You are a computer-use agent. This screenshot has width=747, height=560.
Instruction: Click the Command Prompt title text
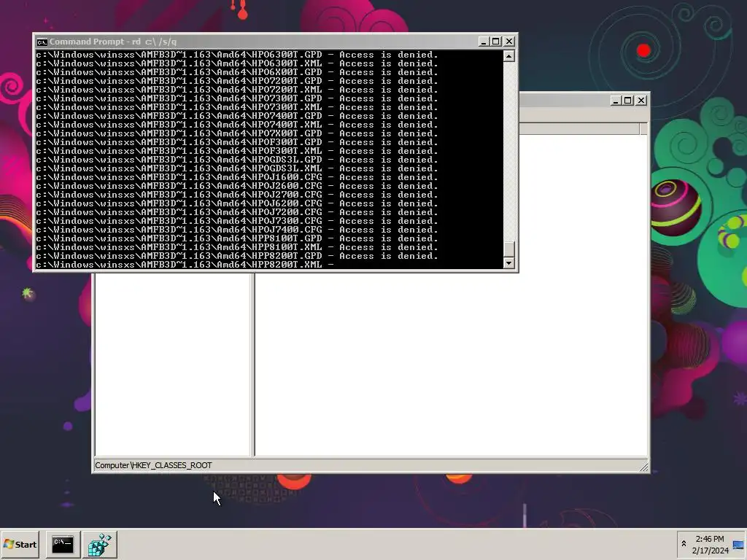pyautogui.click(x=113, y=42)
